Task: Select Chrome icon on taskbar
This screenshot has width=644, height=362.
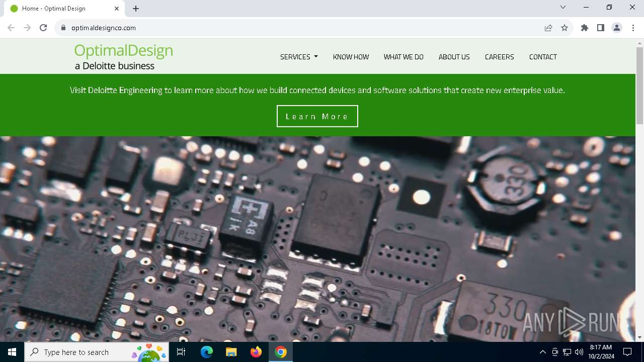Action: (x=281, y=352)
